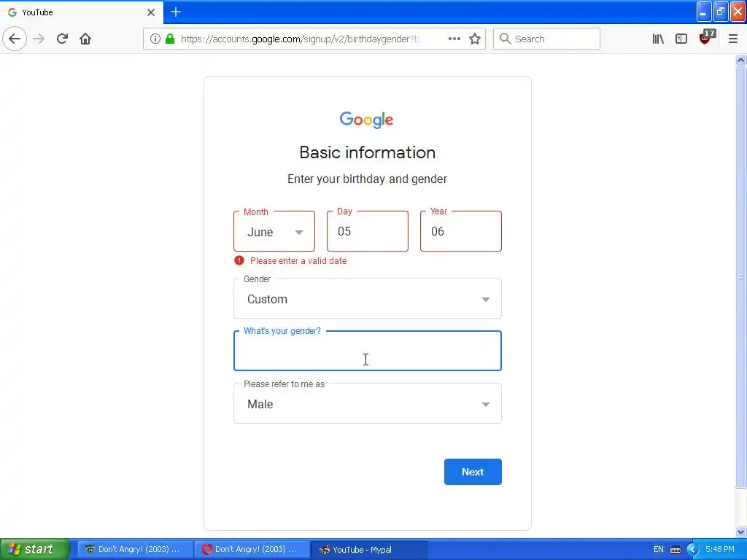Click the What's your gender text field
Image resolution: width=747 pixels, height=560 pixels.
pyautogui.click(x=368, y=351)
